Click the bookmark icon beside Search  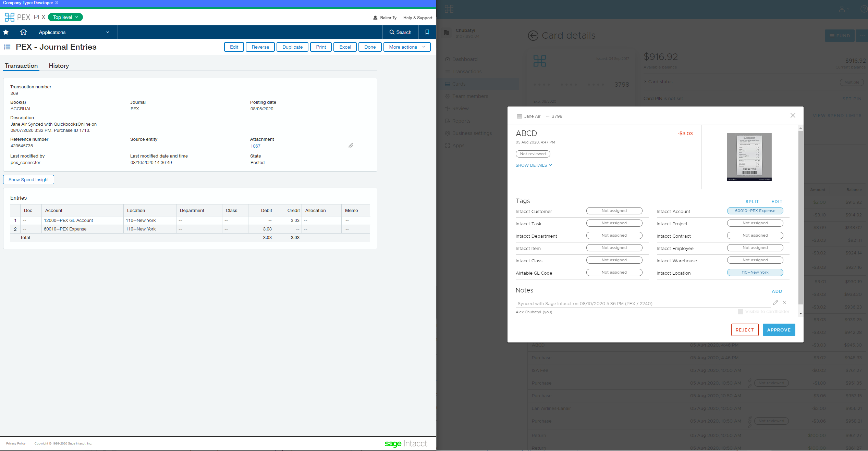pos(427,32)
